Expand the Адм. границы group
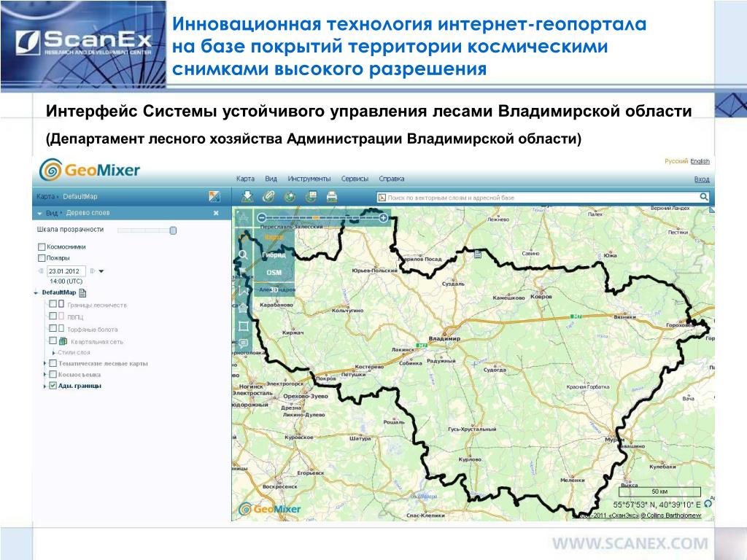This screenshot has width=747, height=560. point(44,386)
